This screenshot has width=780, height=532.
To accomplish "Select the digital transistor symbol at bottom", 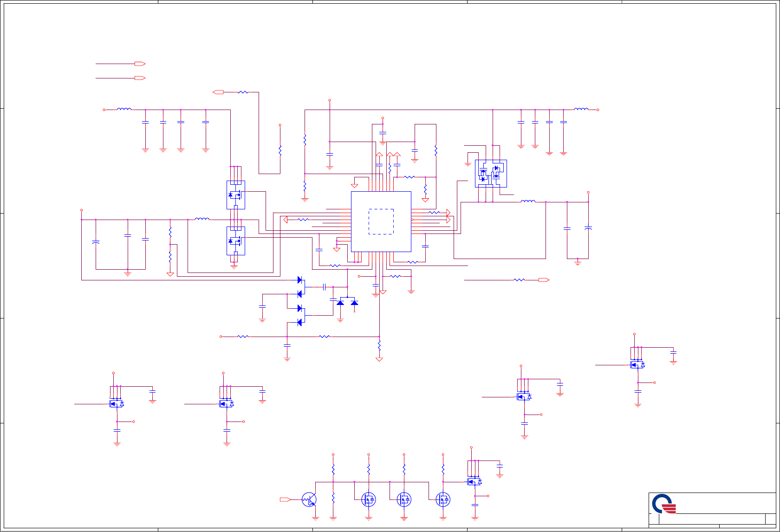I will (x=309, y=500).
